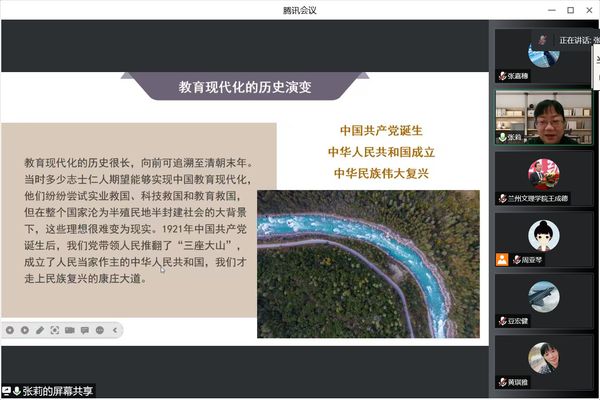Select 豆宏健's participant tile
Viewport: 600px width, 400px height.
(x=544, y=298)
